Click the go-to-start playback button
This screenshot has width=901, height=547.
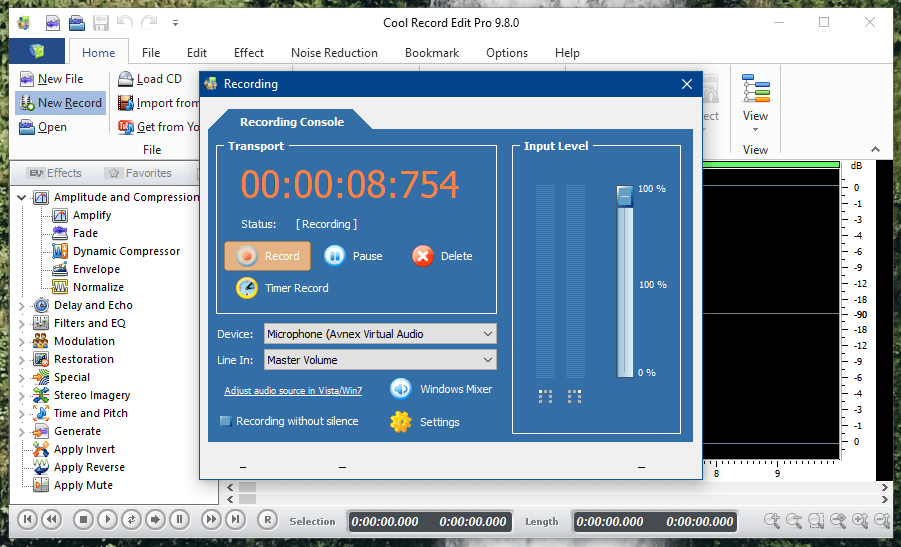[27, 520]
